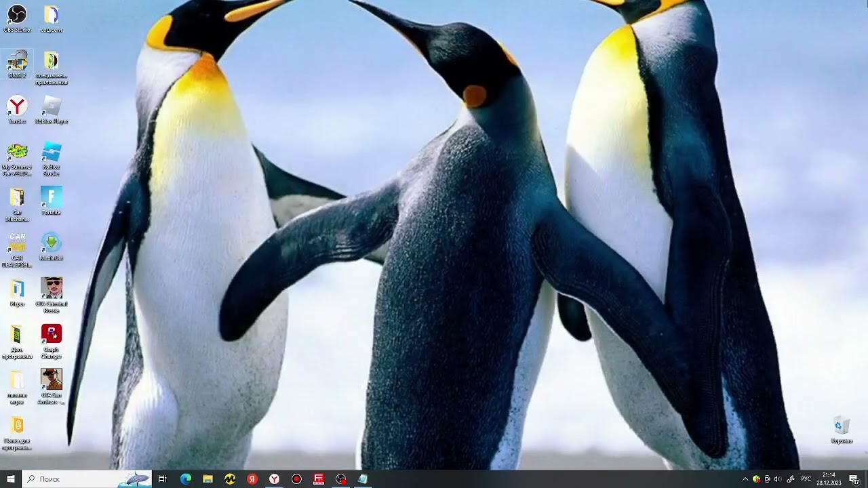Launch the Yandex browser desktop shortcut

[x=17, y=110]
